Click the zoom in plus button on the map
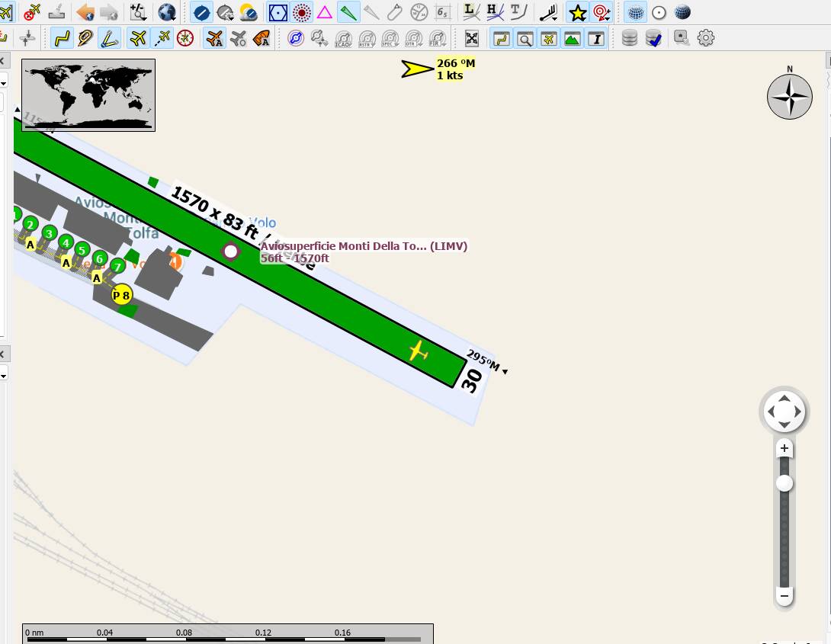This screenshot has width=831, height=644. click(784, 448)
